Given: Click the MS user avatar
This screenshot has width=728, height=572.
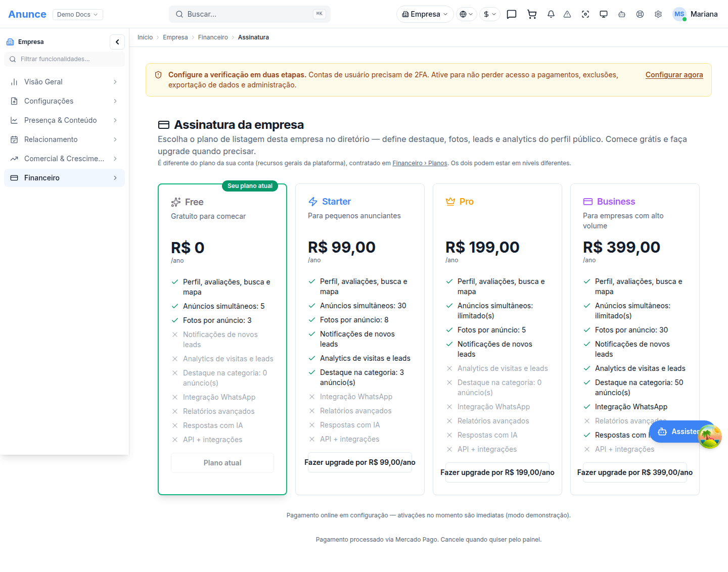Looking at the screenshot, I should (x=679, y=14).
